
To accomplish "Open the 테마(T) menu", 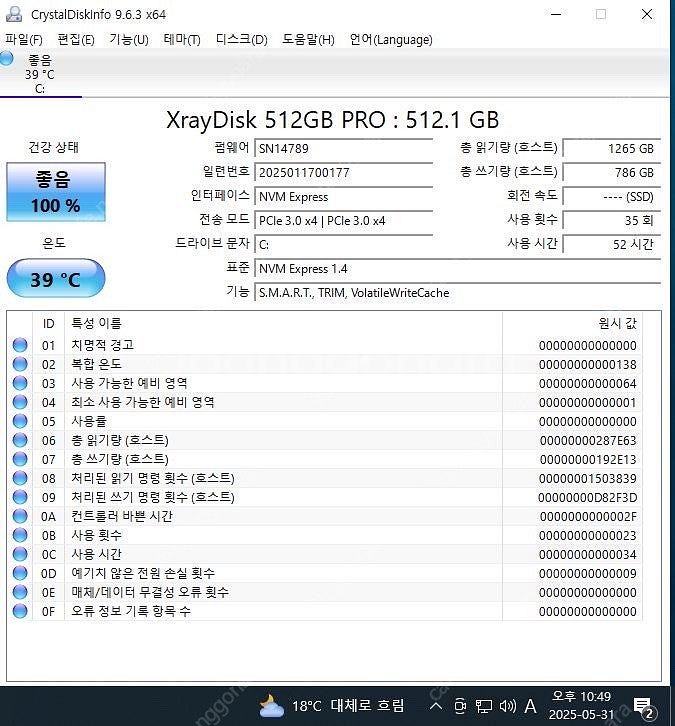I will coord(182,40).
